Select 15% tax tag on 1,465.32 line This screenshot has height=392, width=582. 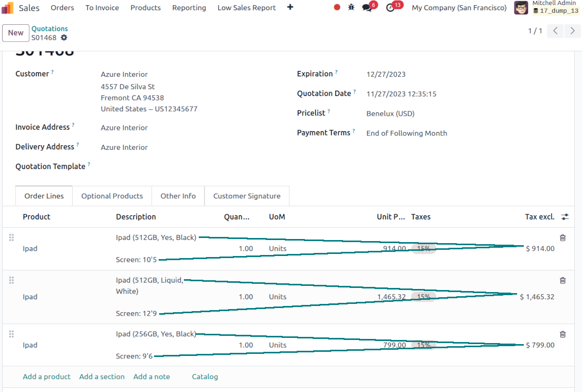click(423, 297)
